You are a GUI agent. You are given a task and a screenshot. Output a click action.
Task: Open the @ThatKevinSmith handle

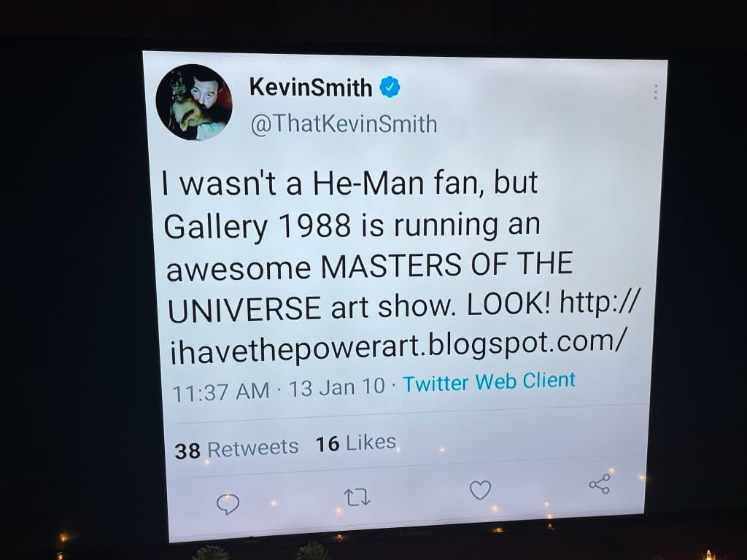pos(344,124)
